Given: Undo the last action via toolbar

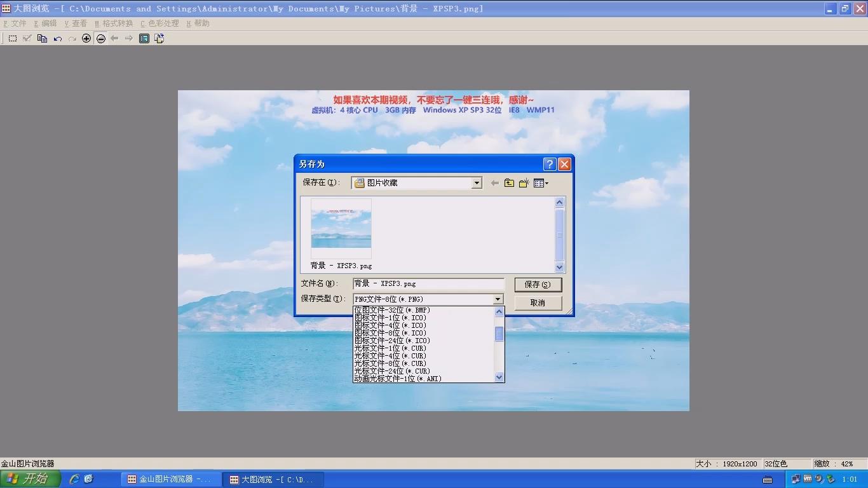Looking at the screenshot, I should (x=57, y=39).
